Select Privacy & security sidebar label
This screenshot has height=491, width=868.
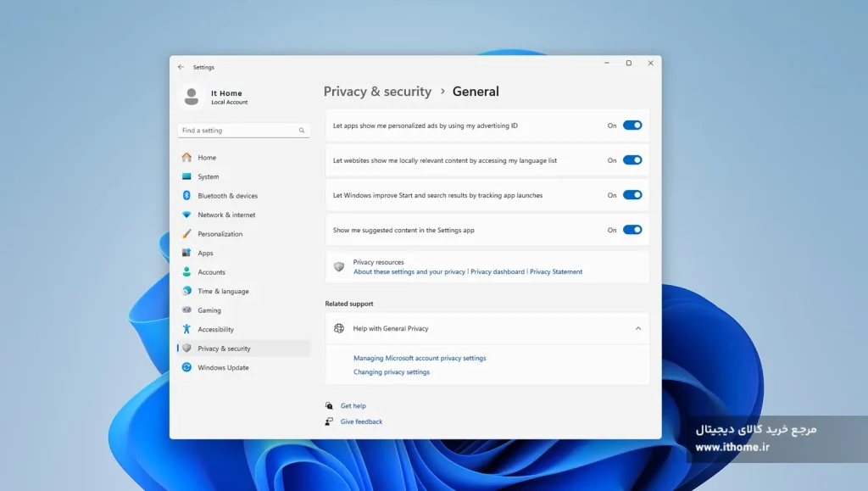[x=224, y=349]
